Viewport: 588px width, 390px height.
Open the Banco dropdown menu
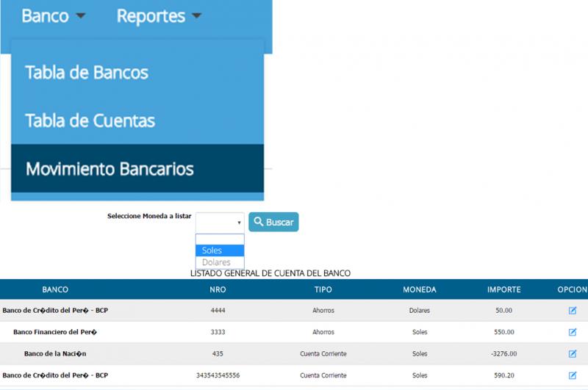click(x=54, y=16)
